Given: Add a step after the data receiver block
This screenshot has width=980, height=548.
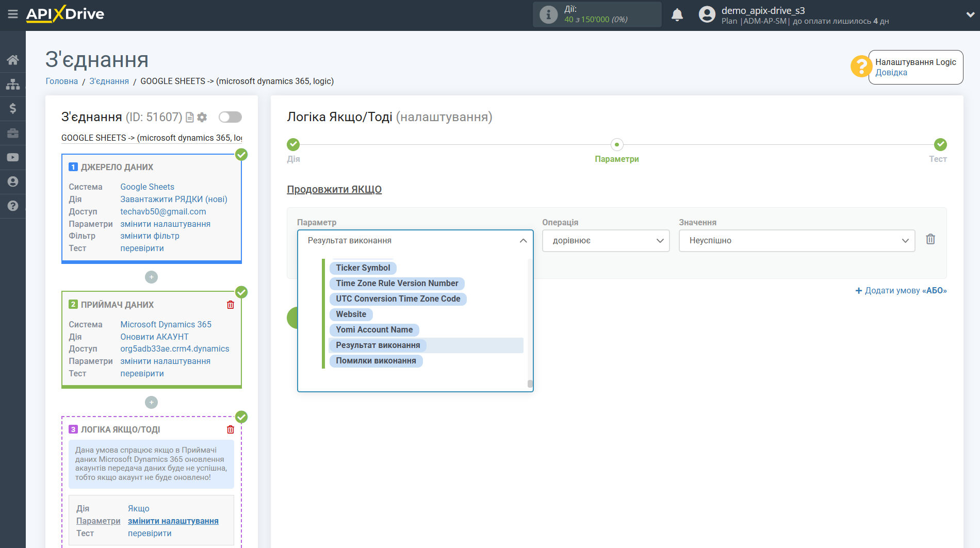Looking at the screenshot, I should click(151, 402).
